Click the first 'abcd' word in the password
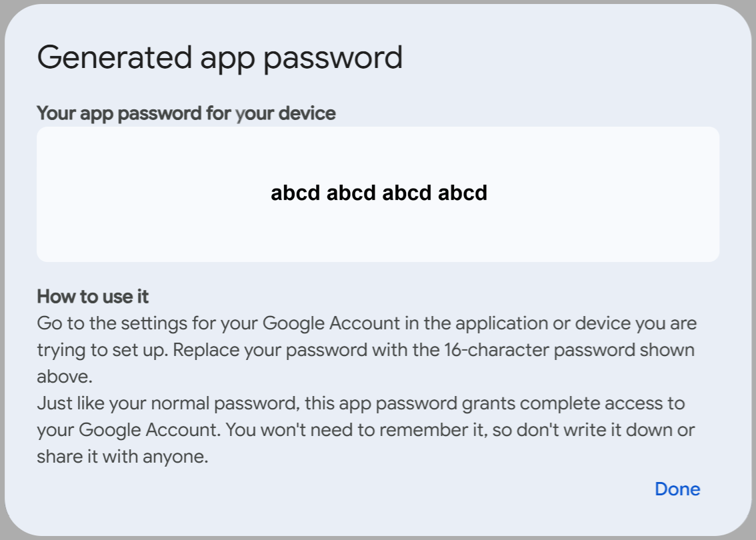The height and width of the screenshot is (540, 756). pos(295,193)
